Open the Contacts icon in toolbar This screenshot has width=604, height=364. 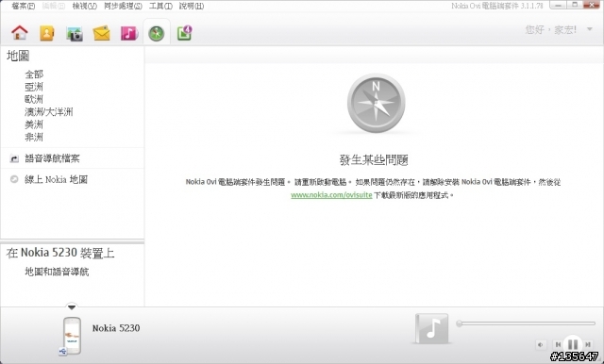[47, 33]
